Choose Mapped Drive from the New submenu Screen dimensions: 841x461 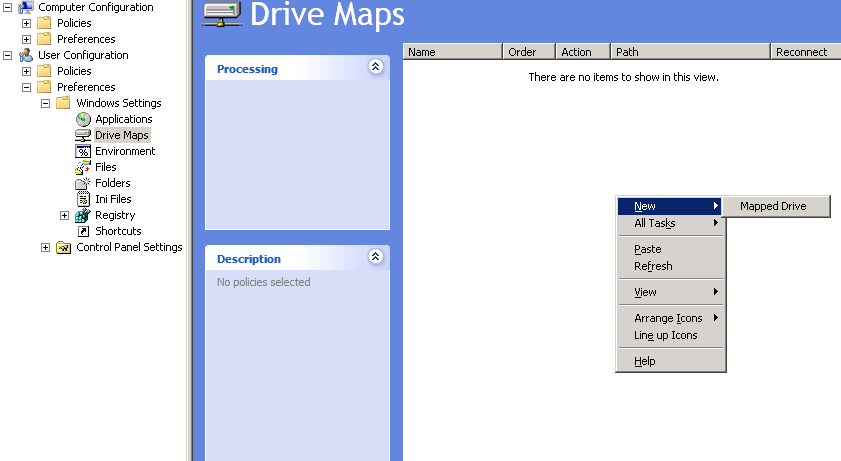point(773,206)
